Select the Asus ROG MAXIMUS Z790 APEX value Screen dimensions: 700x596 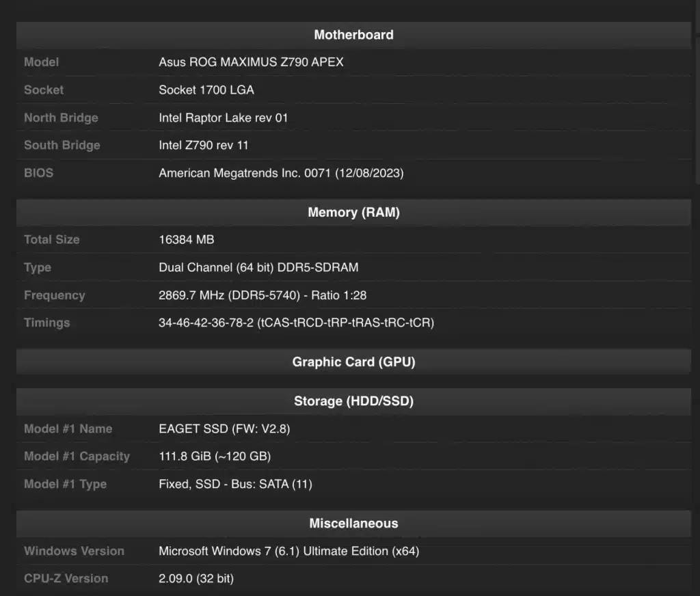coord(251,62)
